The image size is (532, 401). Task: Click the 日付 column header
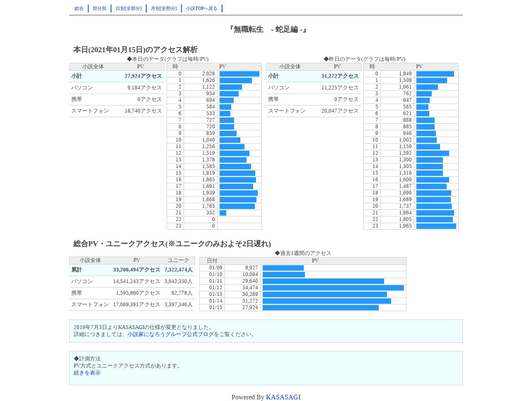click(x=212, y=261)
